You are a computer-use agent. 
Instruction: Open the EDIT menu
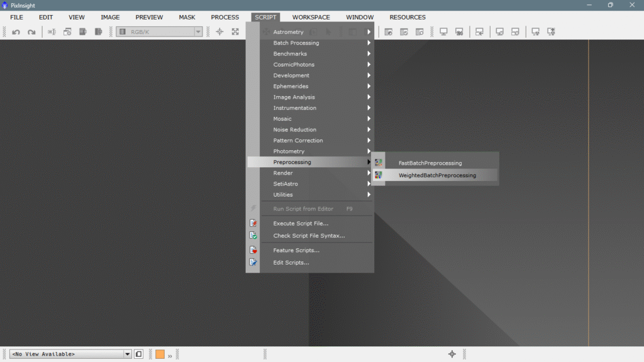click(x=46, y=17)
